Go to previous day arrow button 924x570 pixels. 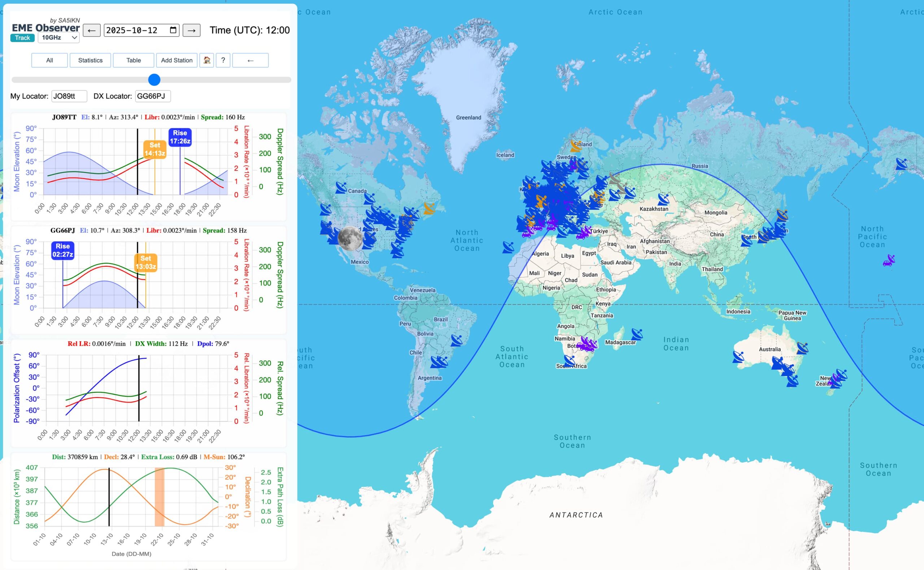pos(92,30)
